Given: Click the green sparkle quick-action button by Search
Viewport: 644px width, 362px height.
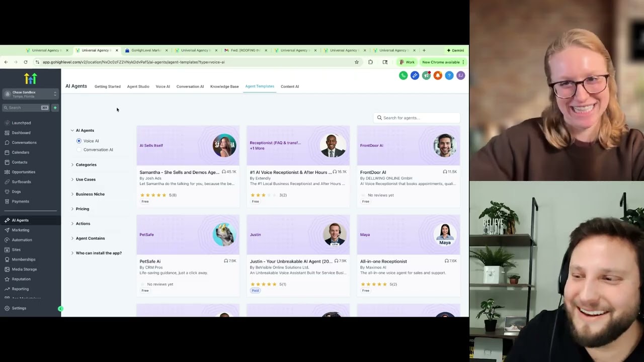Looking at the screenshot, I should point(55,108).
